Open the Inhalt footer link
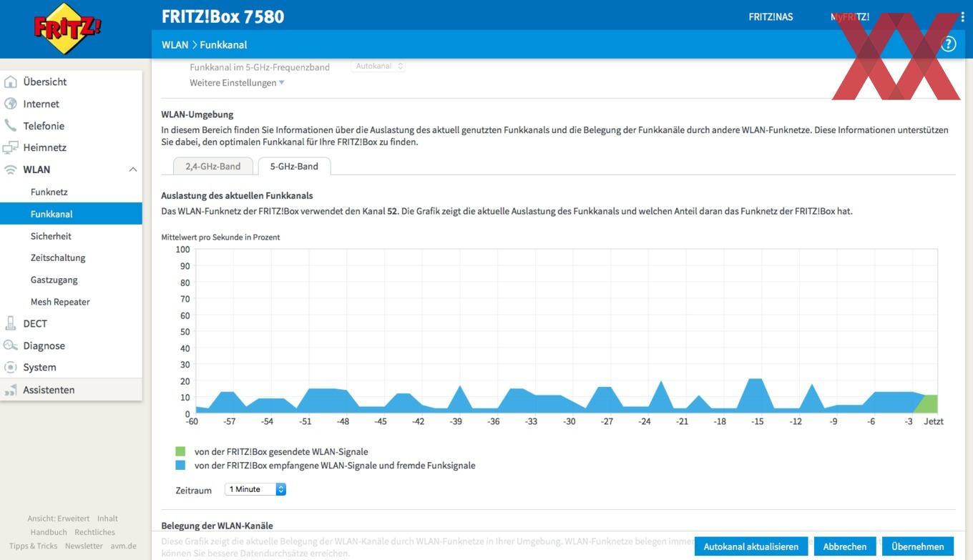The height and width of the screenshot is (560, 973). (107, 519)
